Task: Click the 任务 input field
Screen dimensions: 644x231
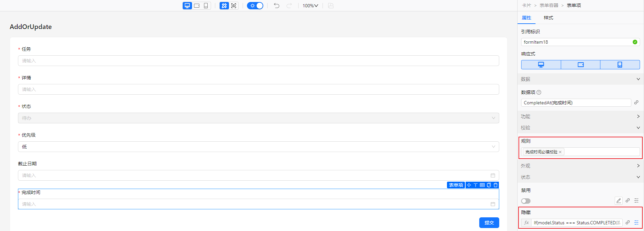Action: coord(258,61)
